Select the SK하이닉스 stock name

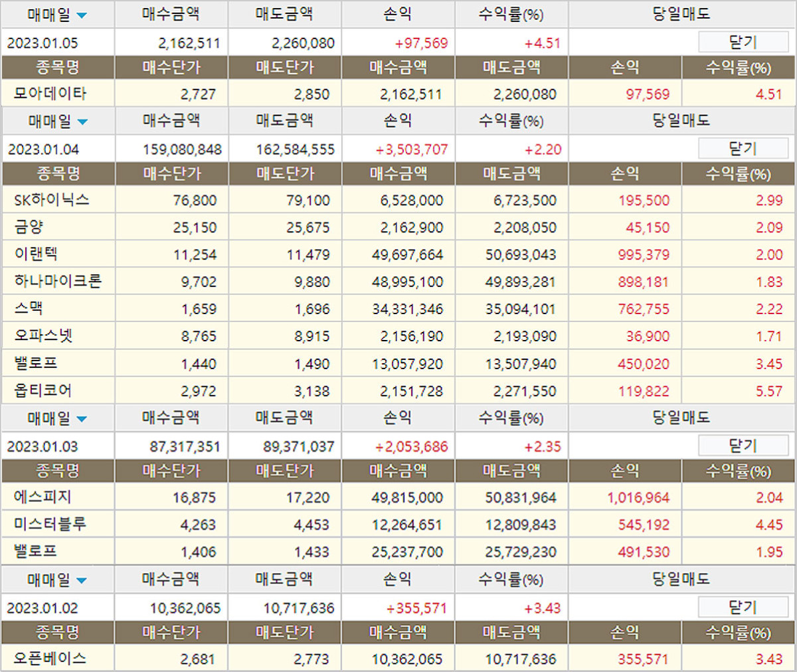point(51,200)
